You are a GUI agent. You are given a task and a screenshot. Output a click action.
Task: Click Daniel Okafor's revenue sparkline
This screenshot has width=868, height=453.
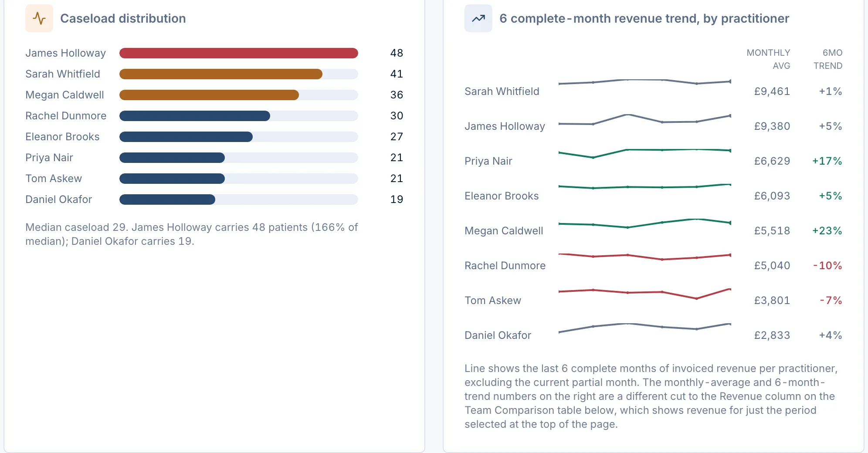tap(645, 328)
